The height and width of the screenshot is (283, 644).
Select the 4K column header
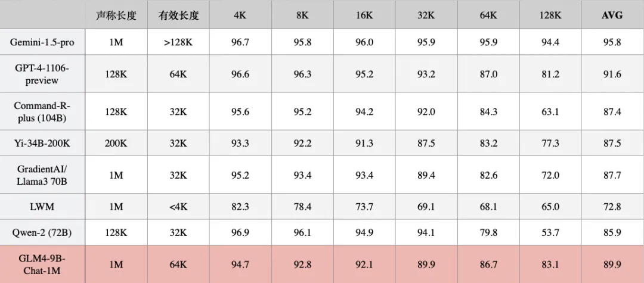[240, 15]
